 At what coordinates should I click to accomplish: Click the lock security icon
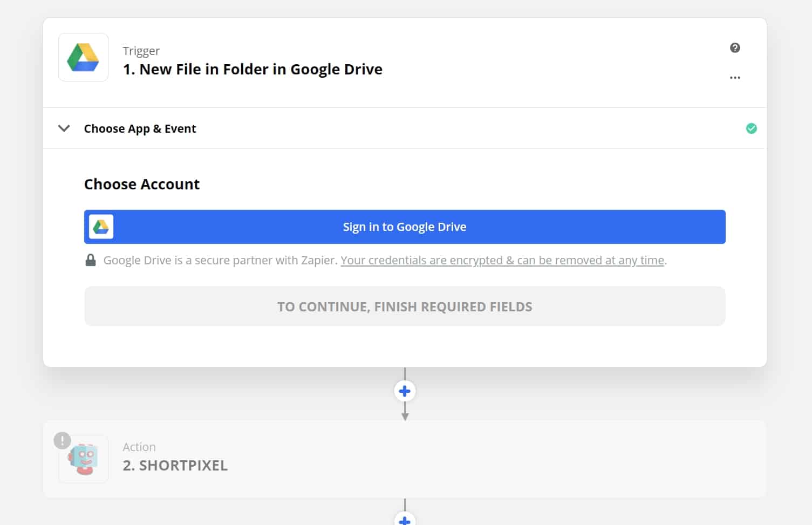(91, 260)
